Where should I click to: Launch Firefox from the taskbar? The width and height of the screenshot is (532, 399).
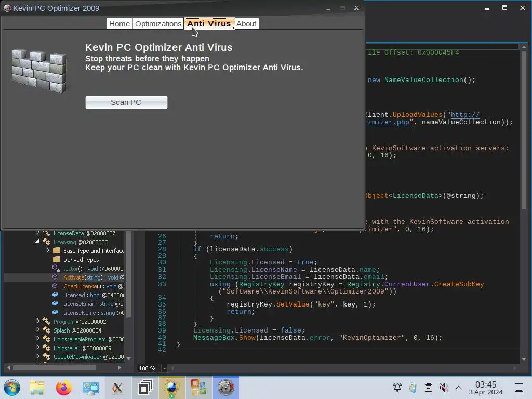coord(64,388)
